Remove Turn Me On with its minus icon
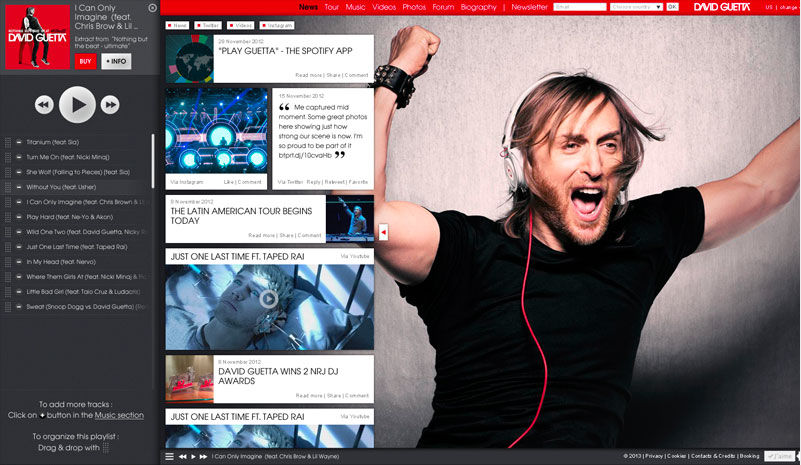The image size is (801, 465). point(19,157)
